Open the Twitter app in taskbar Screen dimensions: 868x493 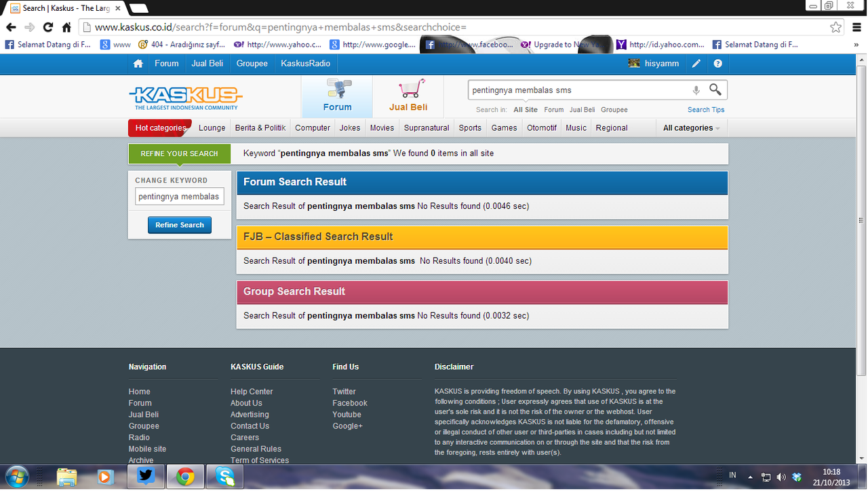[x=146, y=476]
